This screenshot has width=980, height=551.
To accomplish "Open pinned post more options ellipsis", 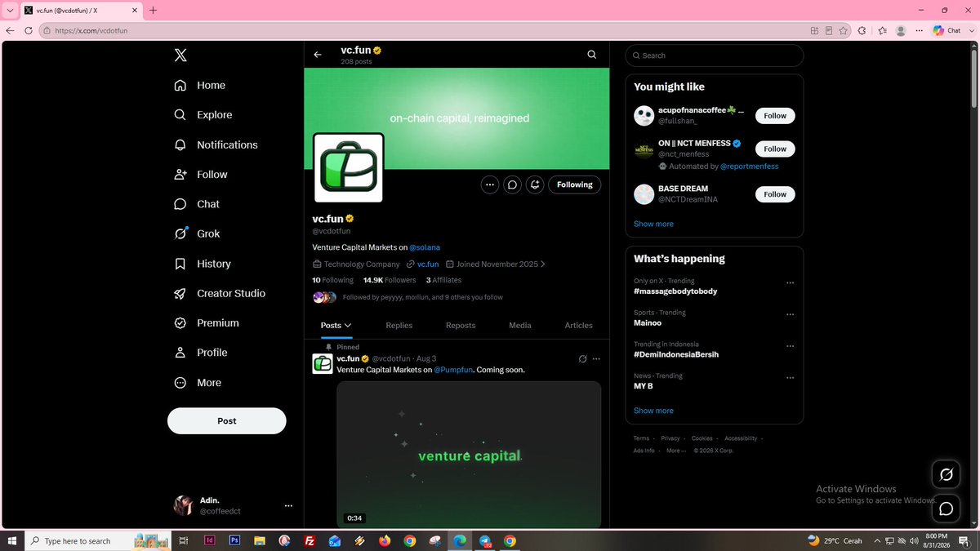I will [x=596, y=358].
